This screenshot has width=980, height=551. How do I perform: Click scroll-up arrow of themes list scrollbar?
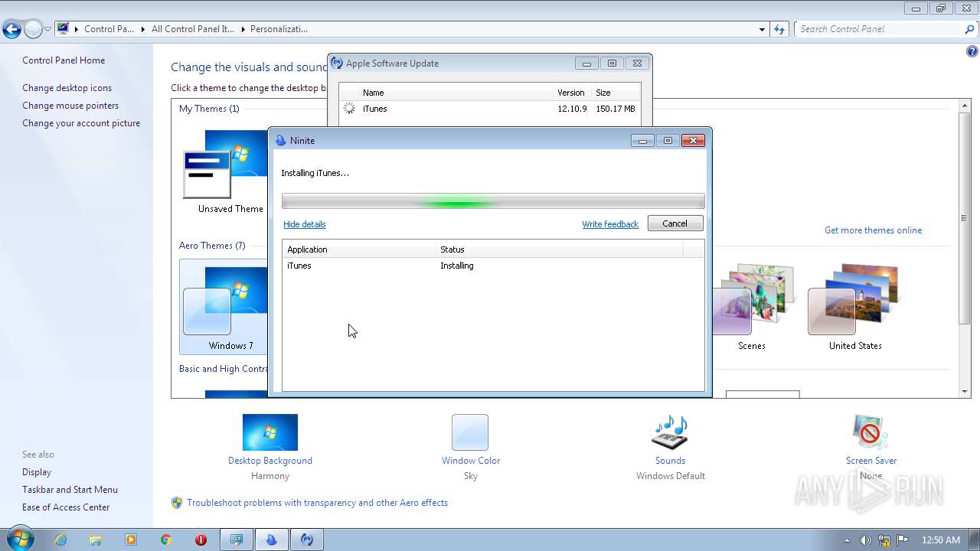coord(965,106)
